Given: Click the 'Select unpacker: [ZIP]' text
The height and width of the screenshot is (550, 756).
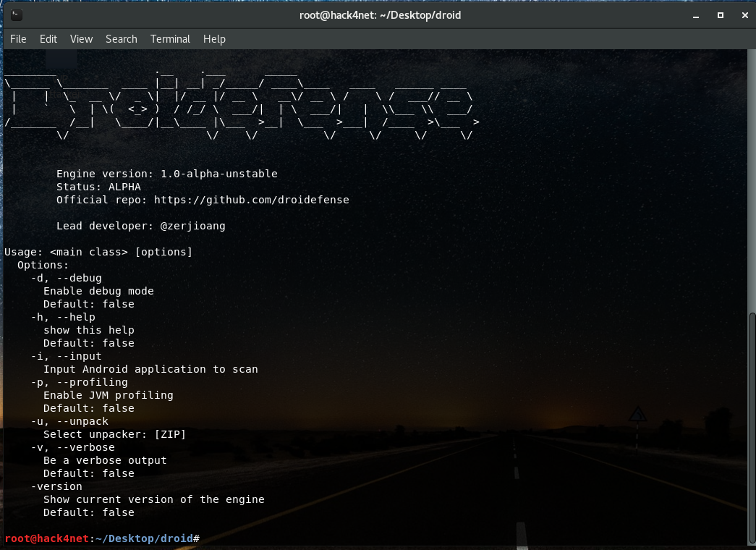Looking at the screenshot, I should [x=115, y=434].
